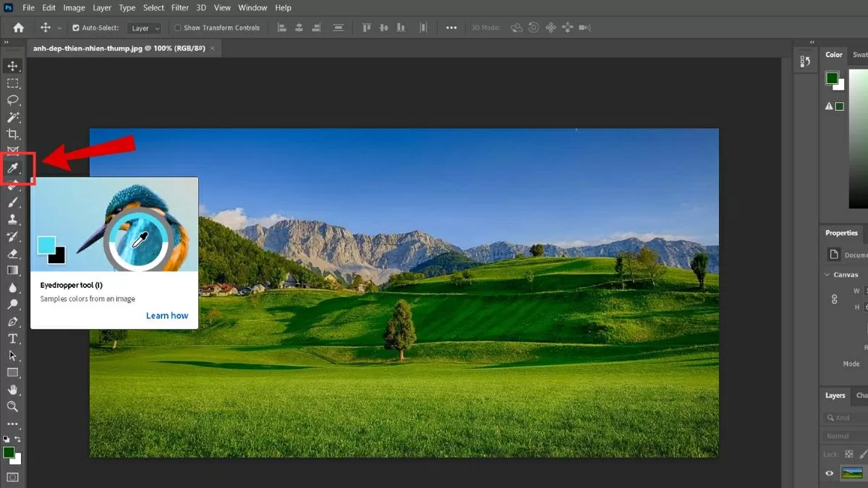
Task: Open the Filter menu
Action: [179, 8]
